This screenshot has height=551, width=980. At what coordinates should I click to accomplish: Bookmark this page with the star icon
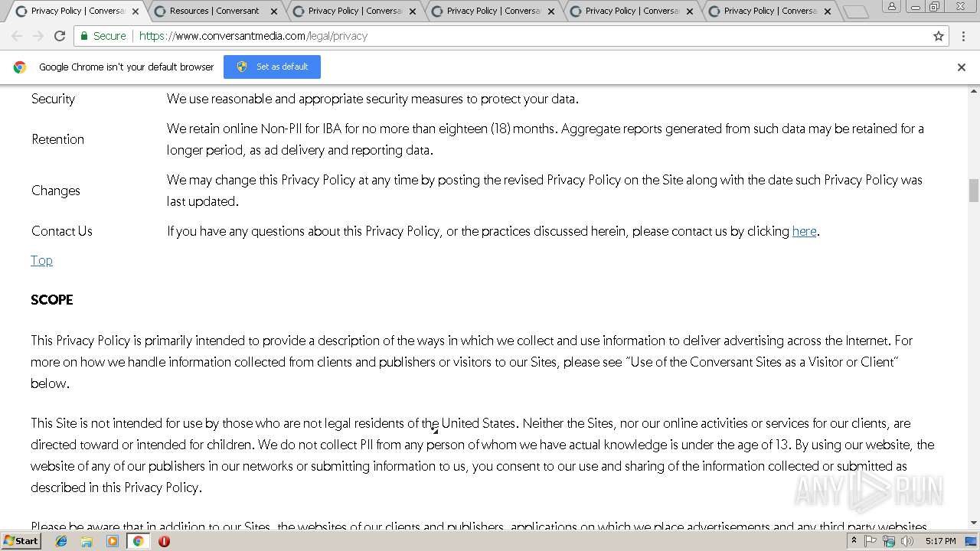(x=939, y=36)
